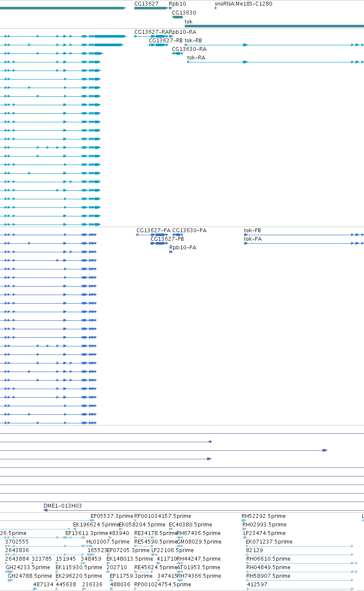Click the 445638 feature label

[66, 584]
